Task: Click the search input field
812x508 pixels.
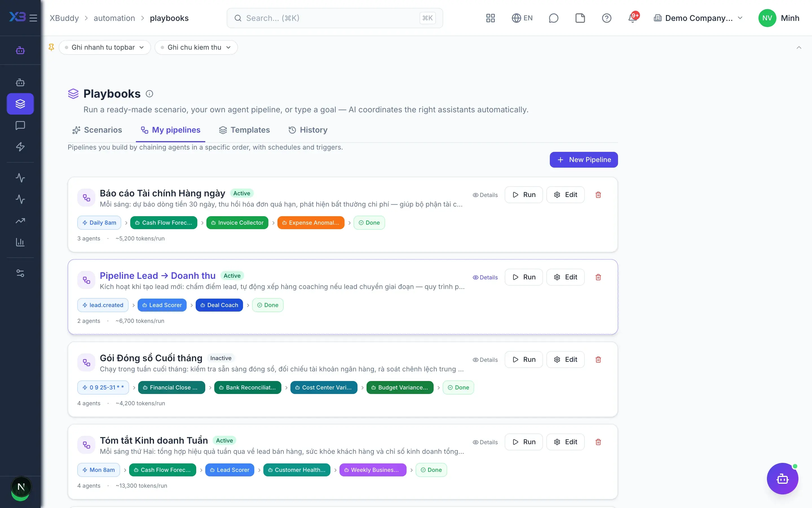Action: 335,18
